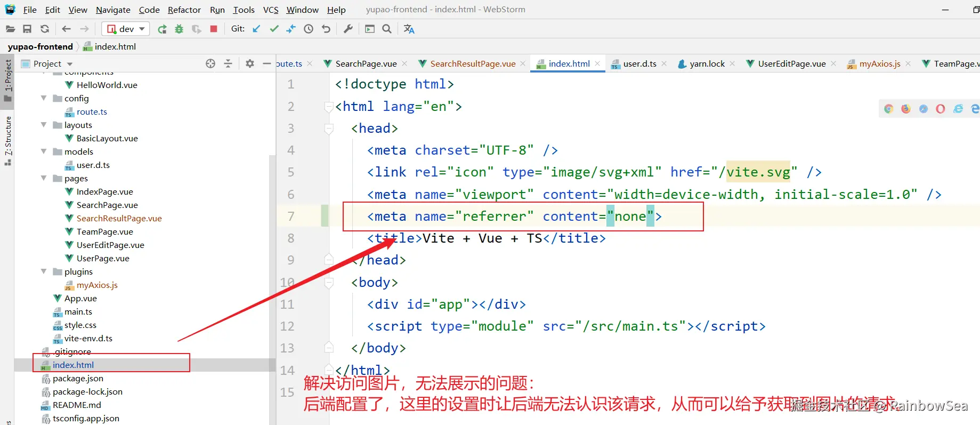Fold the body tag on line 10
This screenshot has height=425, width=980.
click(x=329, y=282)
